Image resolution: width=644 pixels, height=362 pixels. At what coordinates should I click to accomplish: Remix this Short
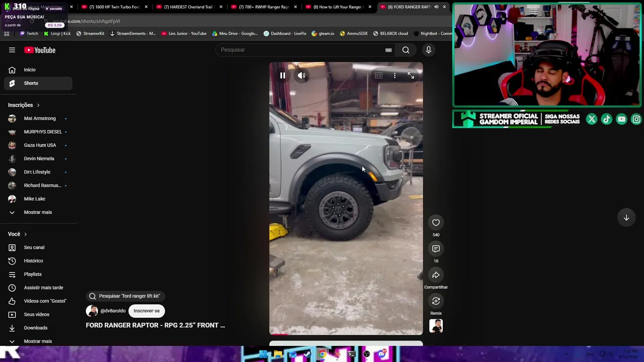[x=436, y=301]
